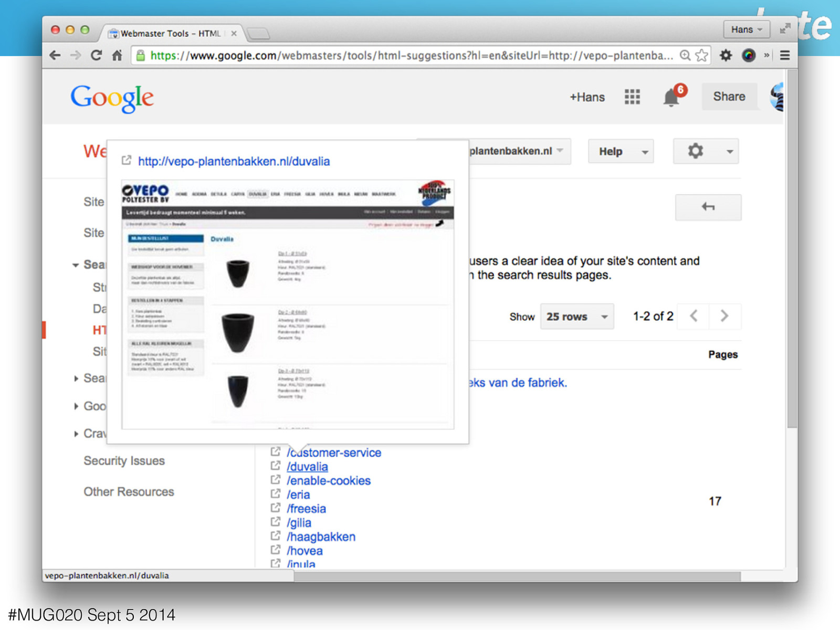Open the /gilia link
The height and width of the screenshot is (630, 840).
(x=299, y=523)
